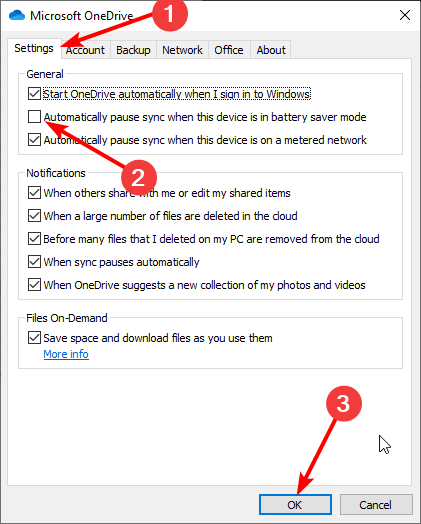Confirm changes with the OK button
Viewport: 421px width, 524px height.
[x=295, y=505]
